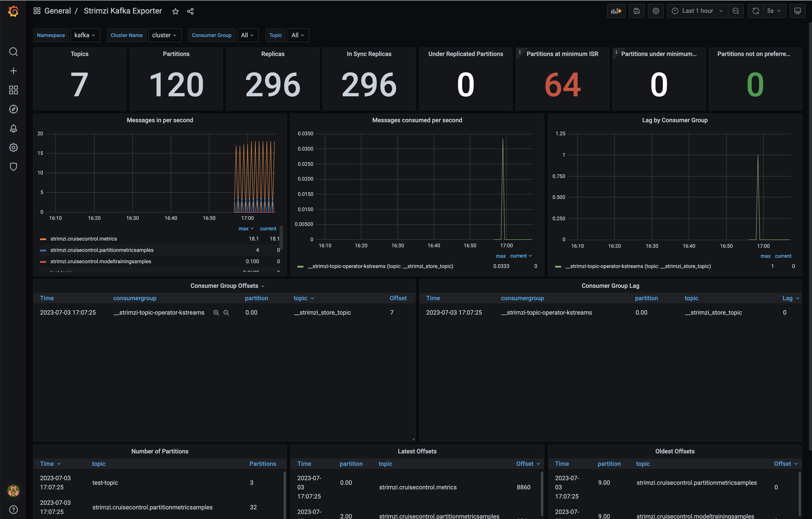
Task: Sort Consumer Group Lag by Lag column
Action: 791,298
